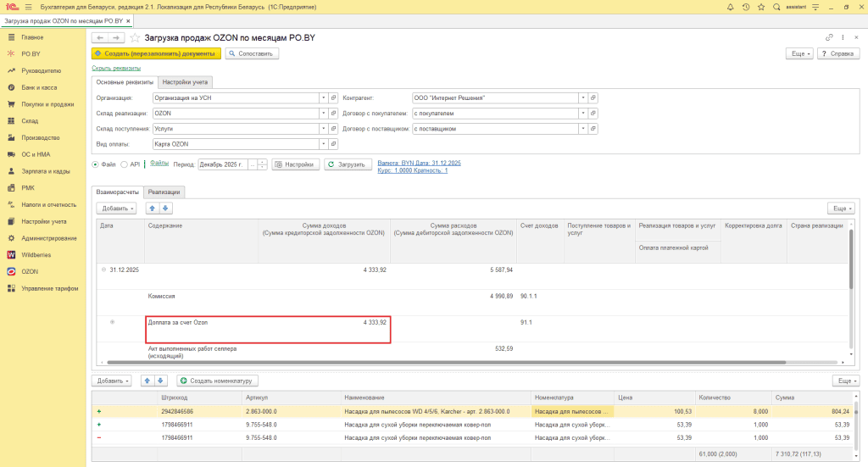Open Организация field linked record icon

coord(333,98)
